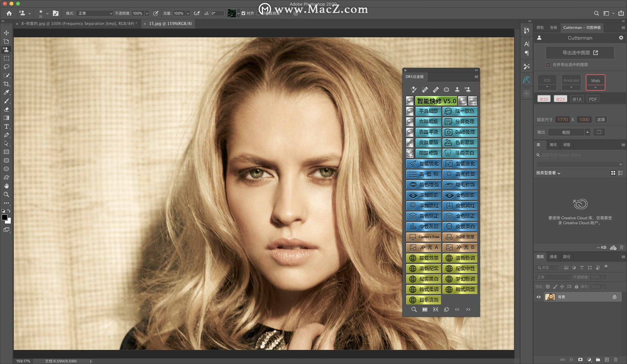Select the Move tool
627x364 pixels.
[x=6, y=33]
